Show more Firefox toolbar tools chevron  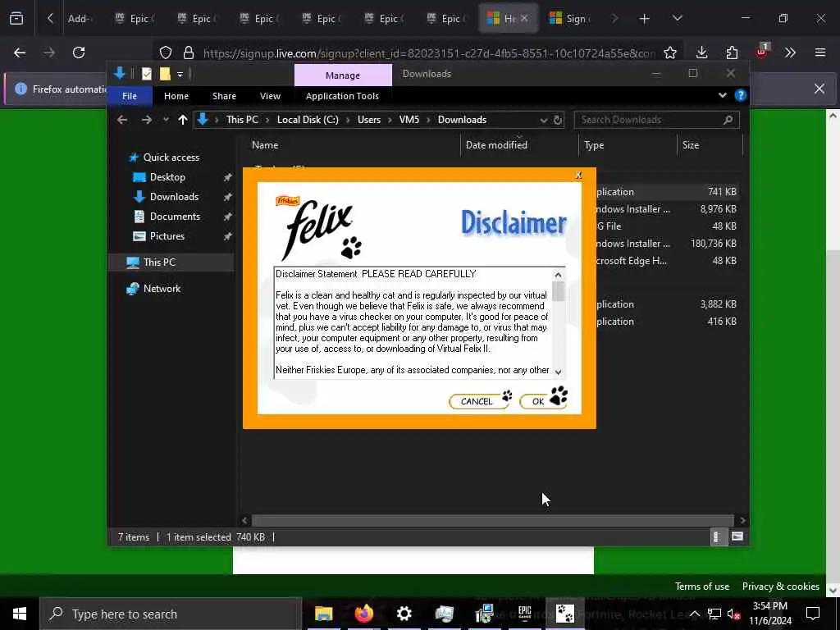coord(790,52)
